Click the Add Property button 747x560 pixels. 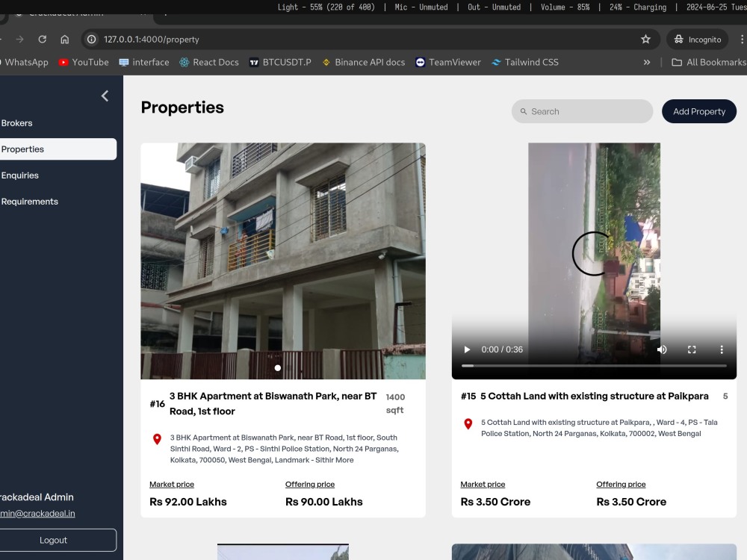(x=699, y=111)
